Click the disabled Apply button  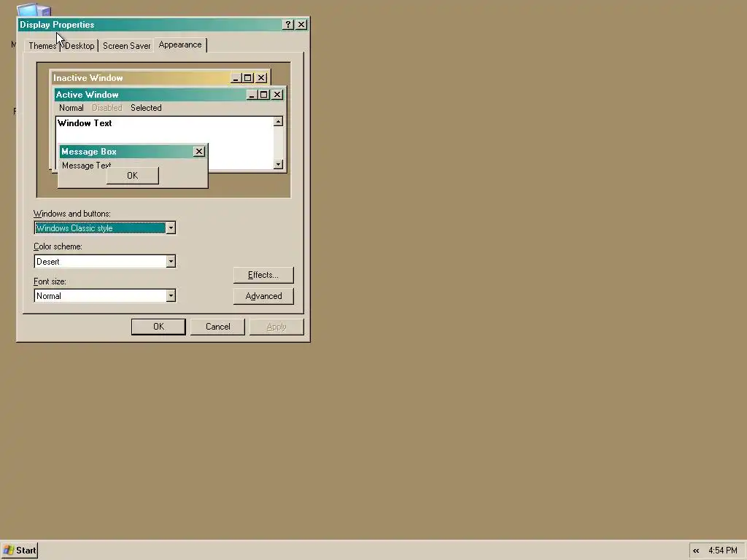point(276,327)
